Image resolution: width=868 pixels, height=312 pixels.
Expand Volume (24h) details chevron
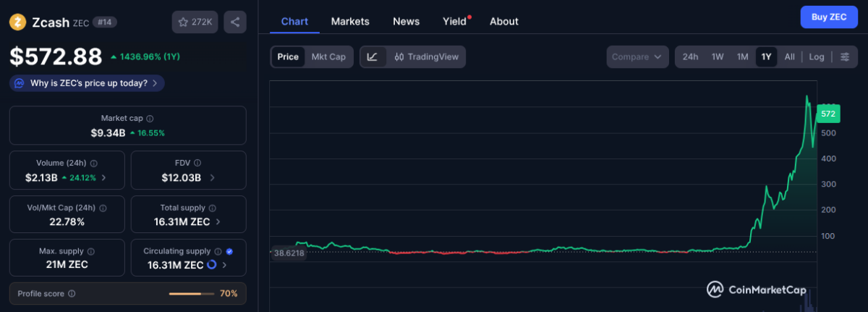click(103, 177)
